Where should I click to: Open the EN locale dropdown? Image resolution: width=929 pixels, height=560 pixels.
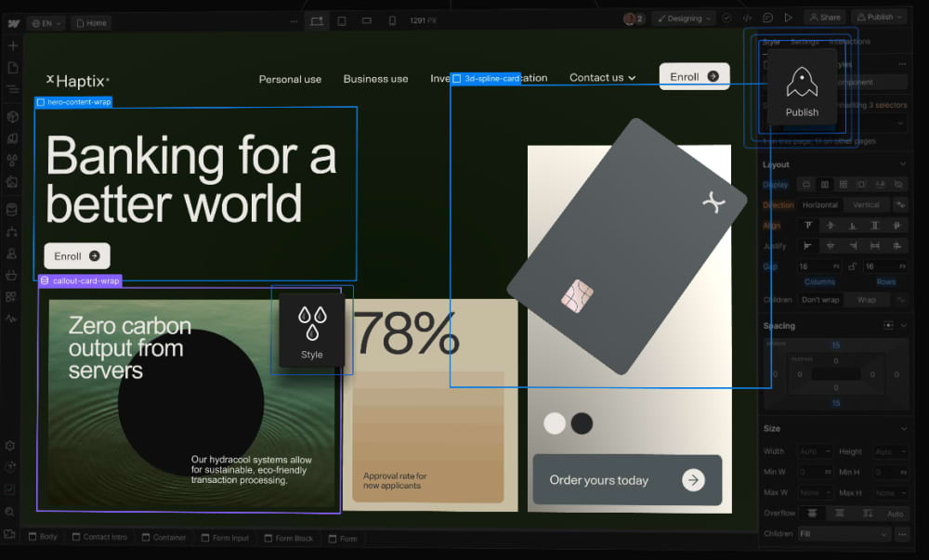46,23
